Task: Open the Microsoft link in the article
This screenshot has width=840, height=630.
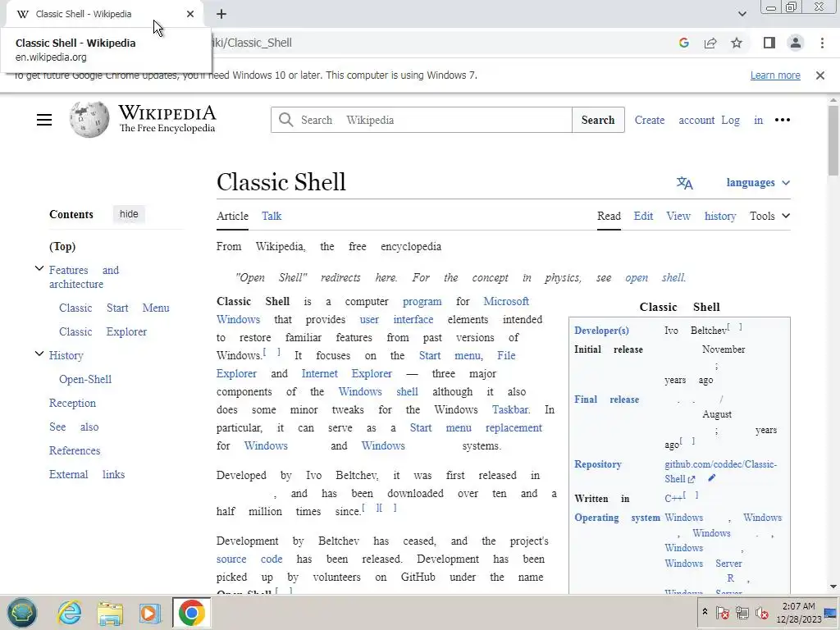Action: pyautogui.click(x=506, y=302)
